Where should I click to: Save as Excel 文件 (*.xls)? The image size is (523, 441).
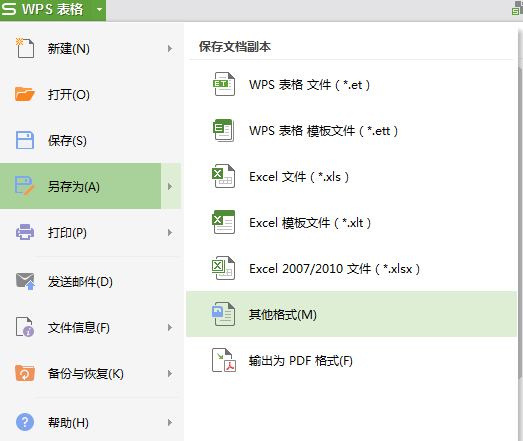pos(351,176)
